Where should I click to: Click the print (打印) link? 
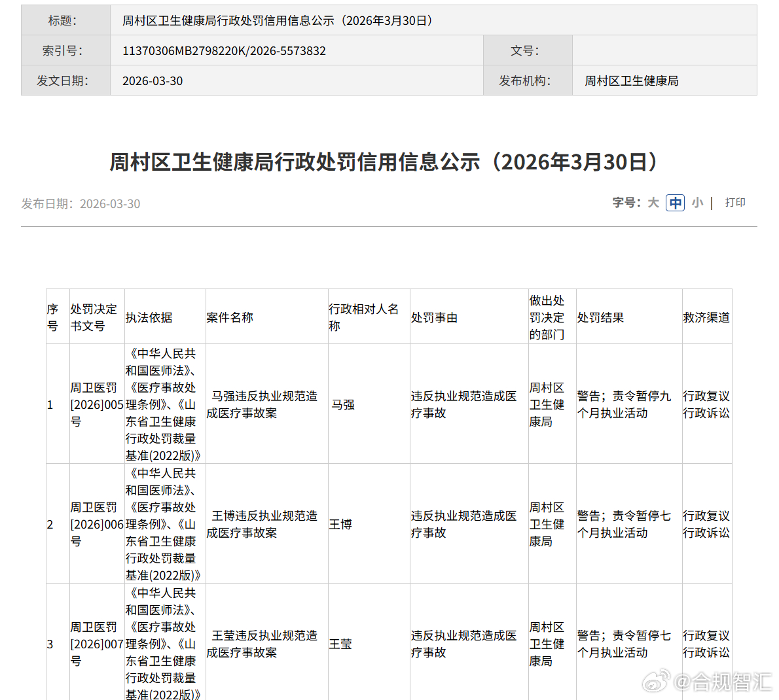[734, 203]
